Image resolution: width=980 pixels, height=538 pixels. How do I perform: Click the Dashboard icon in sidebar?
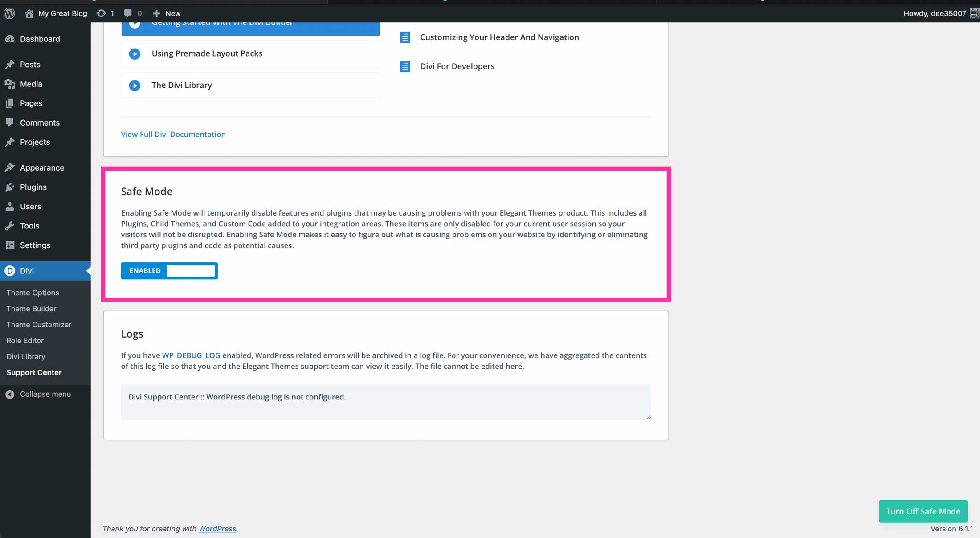[9, 38]
